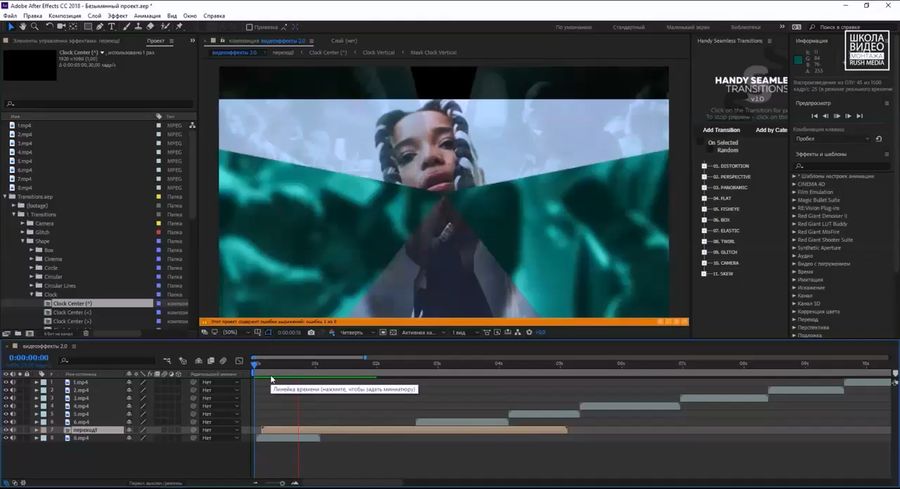Select the Selection arrow tool
The width and height of the screenshot is (900, 489).
click(11, 26)
